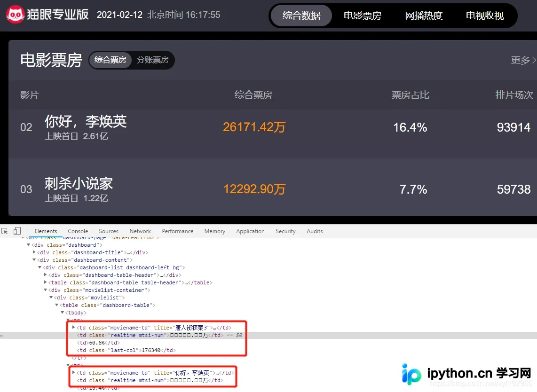Toggle the device toolbar icon in DevTools
The height and width of the screenshot is (392, 537).
[x=17, y=231]
